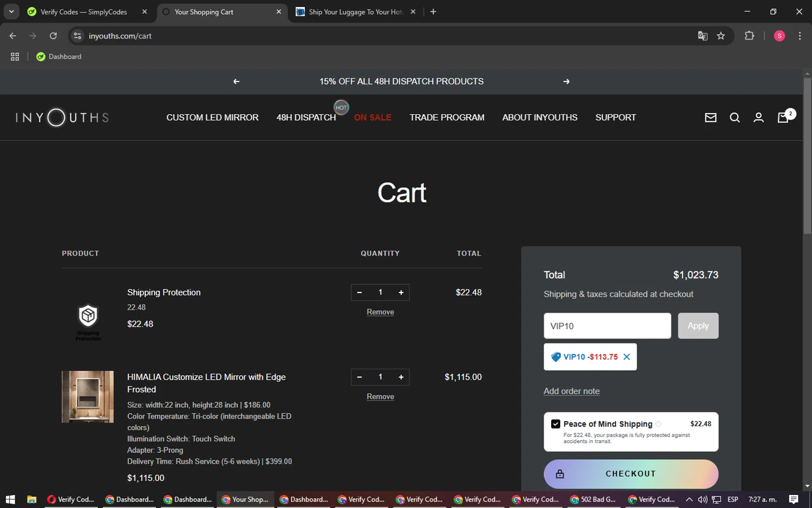Click the discount code input field

pyautogui.click(x=607, y=325)
